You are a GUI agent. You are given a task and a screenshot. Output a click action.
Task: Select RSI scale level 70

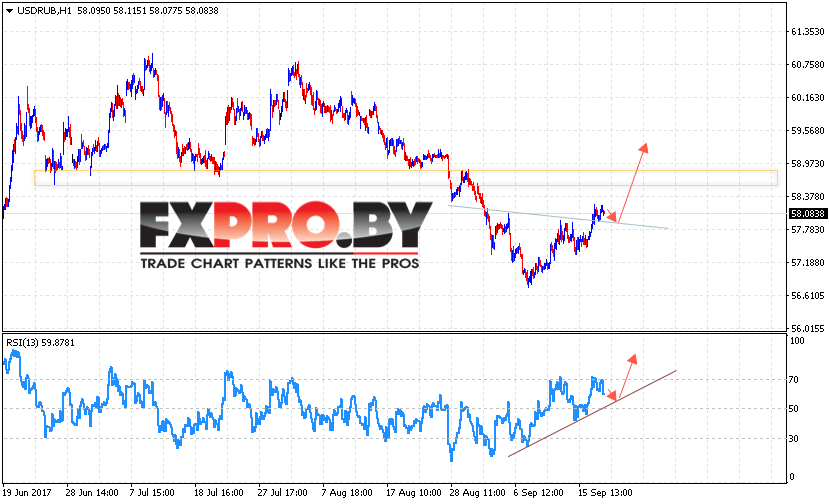[x=794, y=380]
